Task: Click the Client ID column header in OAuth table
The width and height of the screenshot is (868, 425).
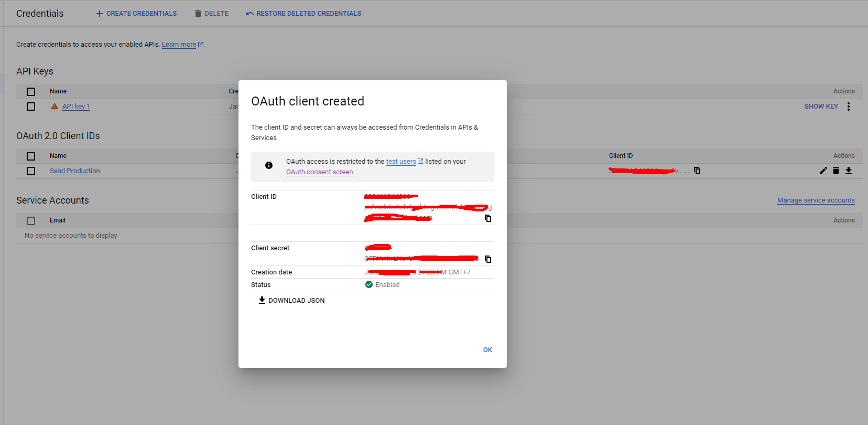Action: coord(621,156)
